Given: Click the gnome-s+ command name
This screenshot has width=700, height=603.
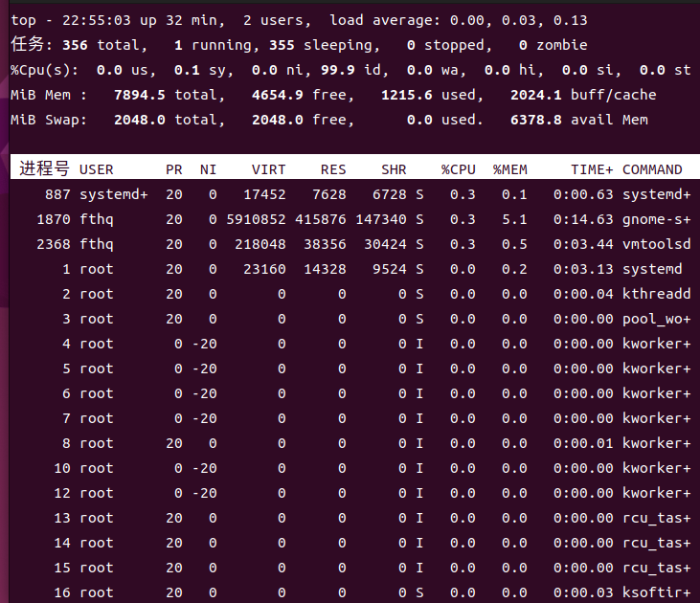Looking at the screenshot, I should (657, 219).
